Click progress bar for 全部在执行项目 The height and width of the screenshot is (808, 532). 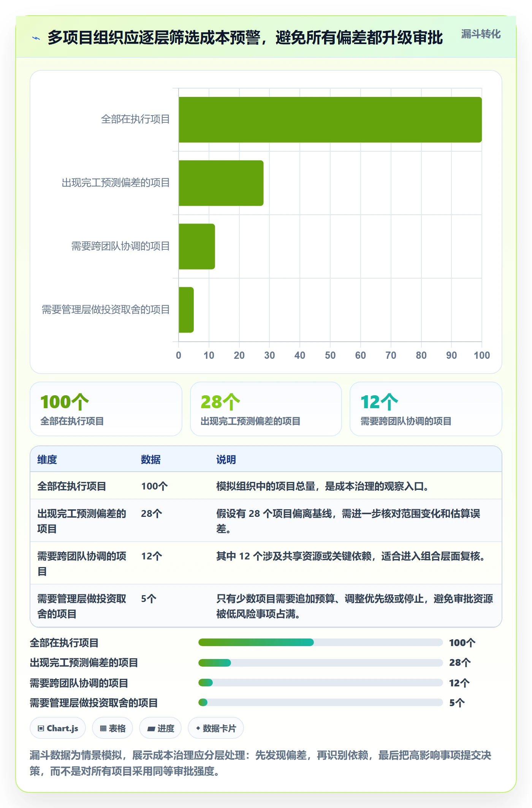(x=321, y=642)
